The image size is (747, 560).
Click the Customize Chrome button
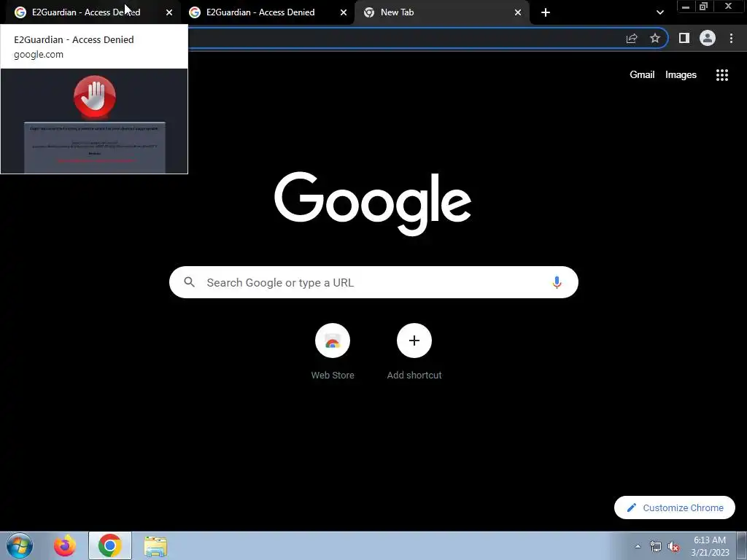click(x=675, y=507)
